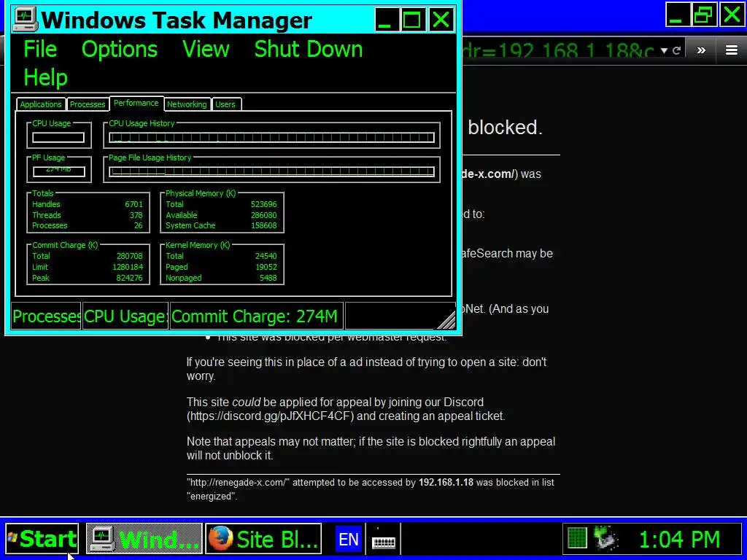Click Physical Memory Total 523696
747x560 pixels.
click(x=264, y=204)
